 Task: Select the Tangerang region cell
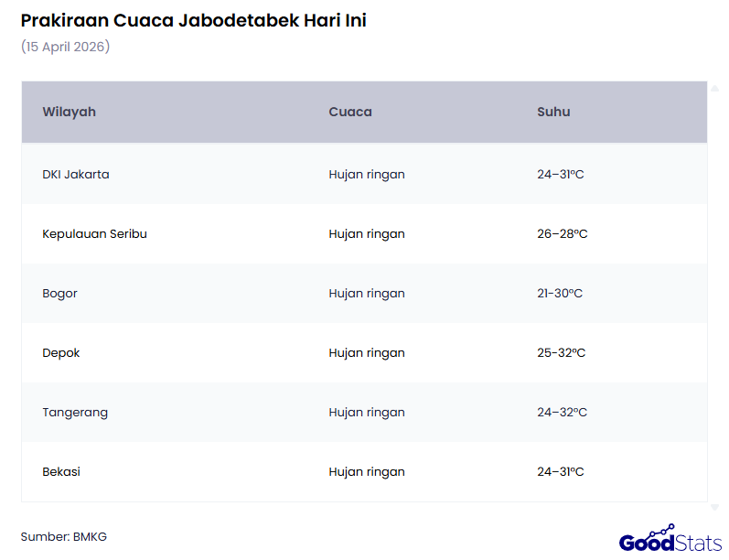tap(75, 412)
